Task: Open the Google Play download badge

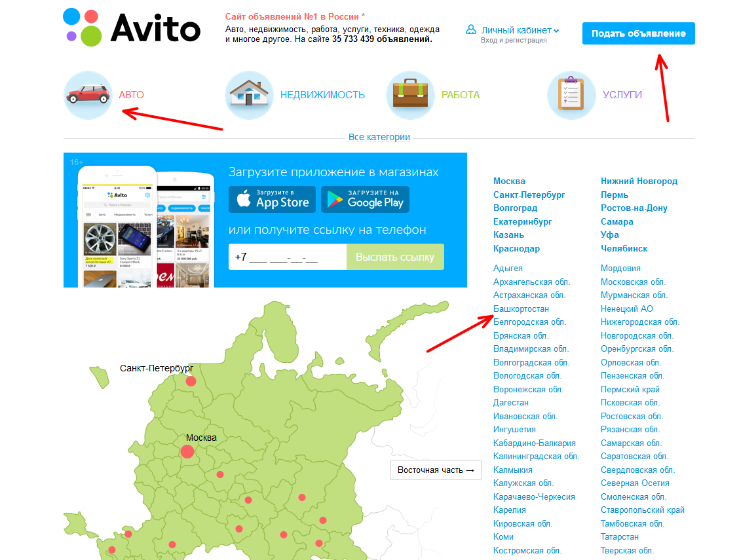Action: (365, 199)
